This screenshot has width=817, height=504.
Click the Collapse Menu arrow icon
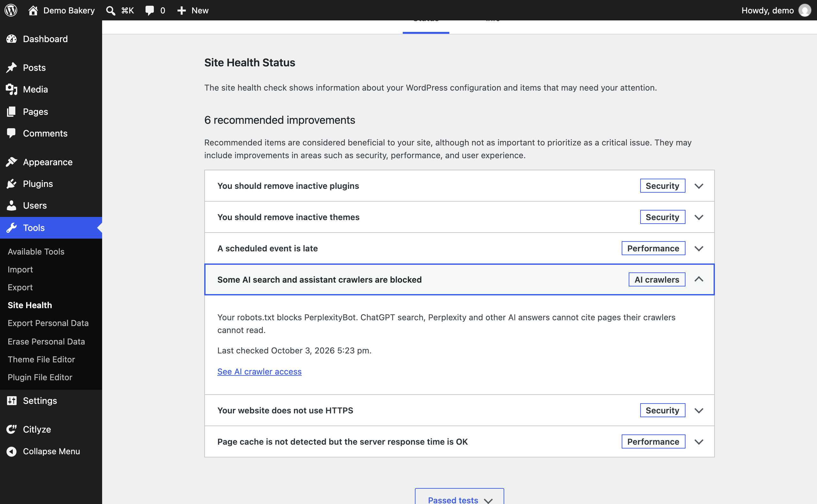click(11, 451)
